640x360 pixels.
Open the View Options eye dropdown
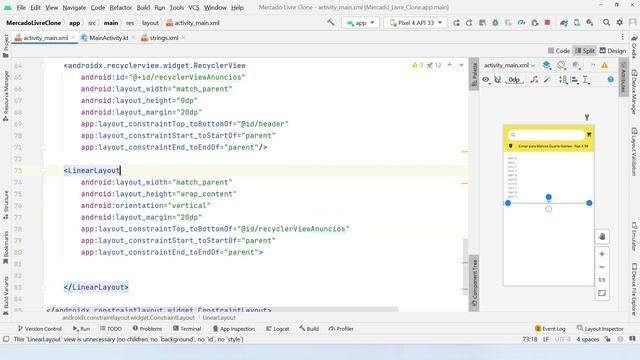coord(486,80)
